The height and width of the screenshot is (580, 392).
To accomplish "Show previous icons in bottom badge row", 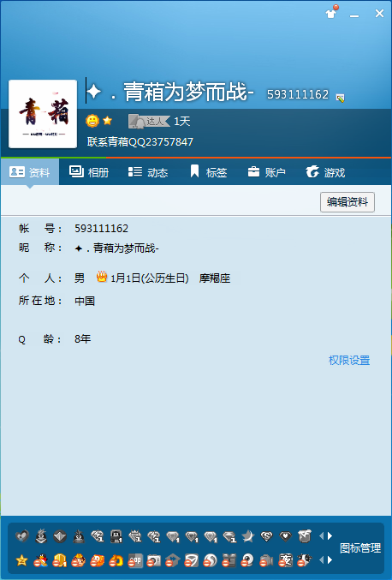I will point(321,560).
